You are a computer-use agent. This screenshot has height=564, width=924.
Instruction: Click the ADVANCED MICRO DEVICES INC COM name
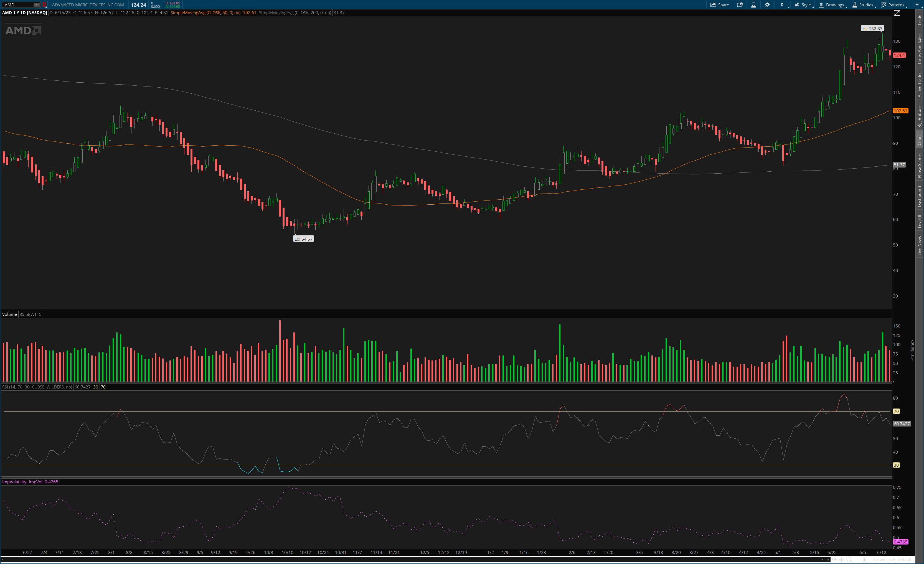point(88,5)
